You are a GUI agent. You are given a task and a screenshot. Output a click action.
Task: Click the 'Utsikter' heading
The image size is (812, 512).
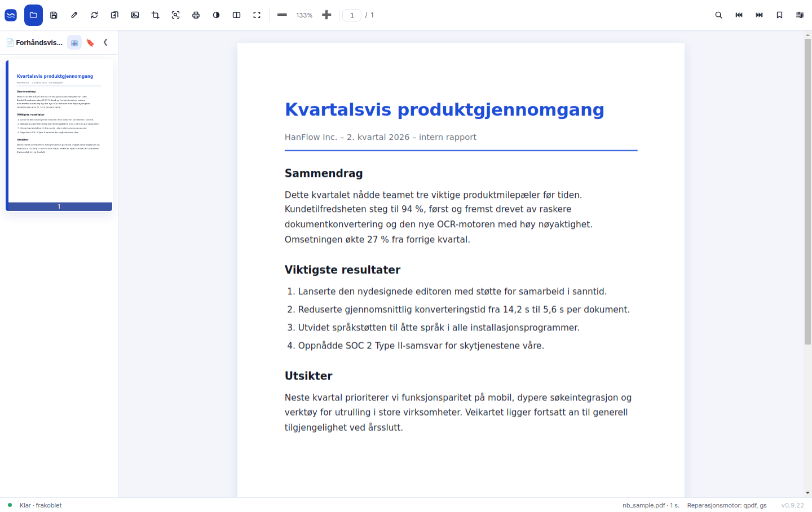pyautogui.click(x=308, y=376)
